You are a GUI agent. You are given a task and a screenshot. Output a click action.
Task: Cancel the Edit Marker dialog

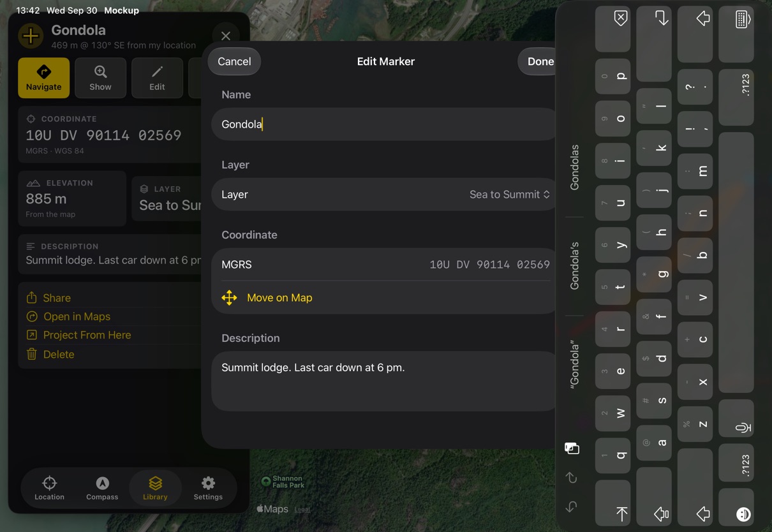tap(234, 61)
